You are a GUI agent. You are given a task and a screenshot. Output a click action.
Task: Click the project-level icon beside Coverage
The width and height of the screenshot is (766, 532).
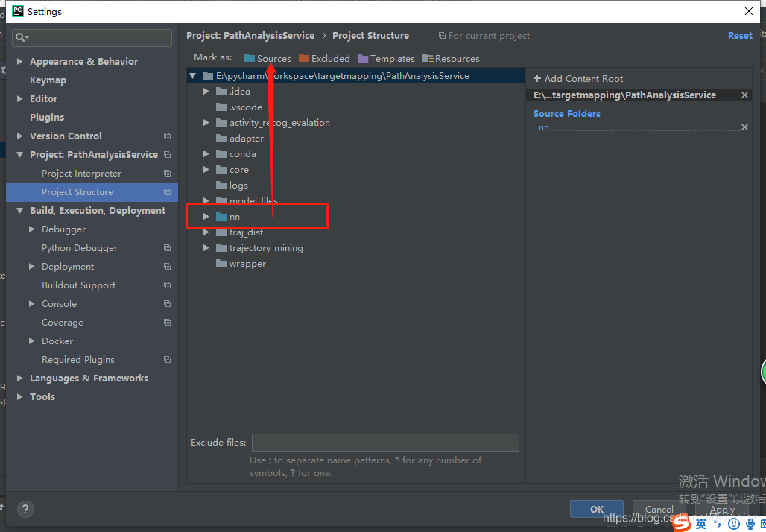tap(167, 323)
